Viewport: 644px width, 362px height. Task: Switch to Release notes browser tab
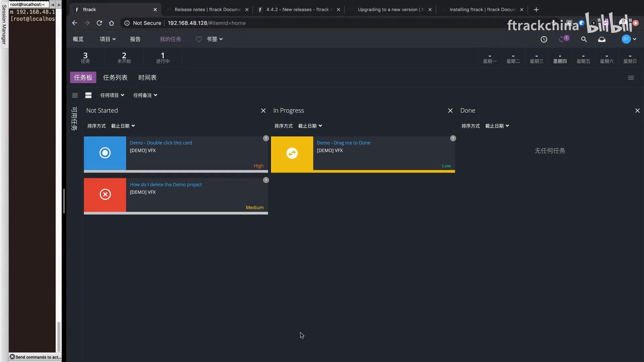coord(207,9)
